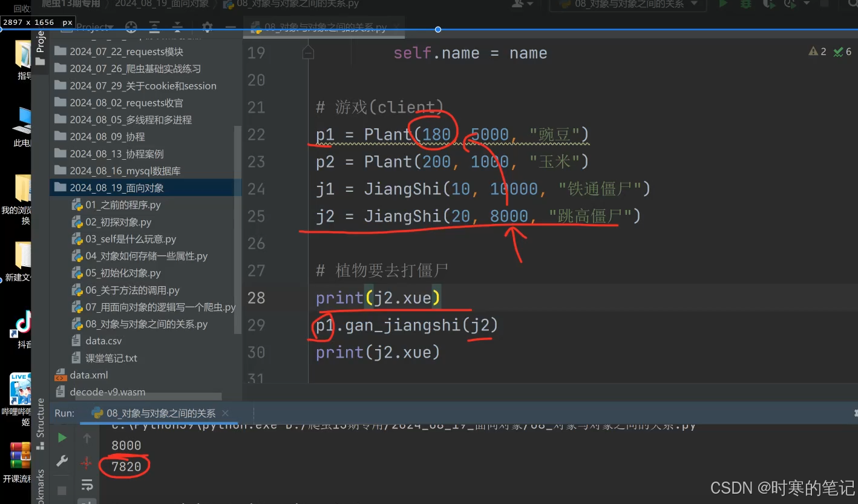
Task: Switch to the 08_对象与对象之间的关系.py editor tab
Action: [324, 28]
